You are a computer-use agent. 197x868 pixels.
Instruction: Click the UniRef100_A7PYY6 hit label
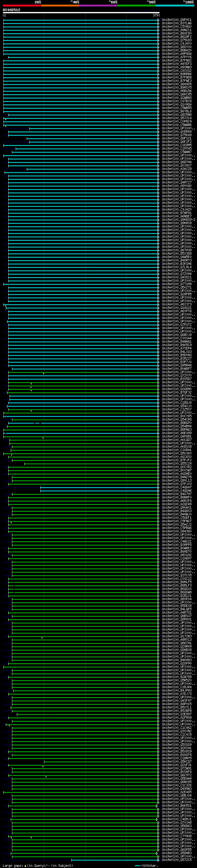pos(177,57)
